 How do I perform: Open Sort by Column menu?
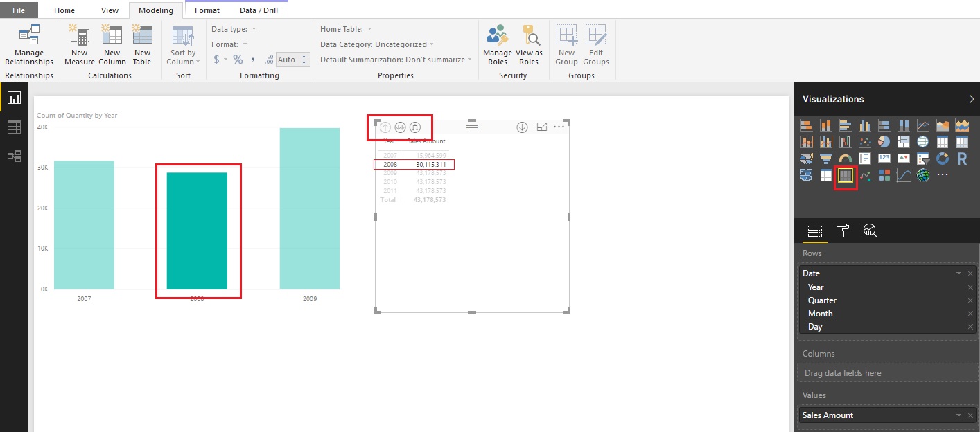(x=183, y=46)
